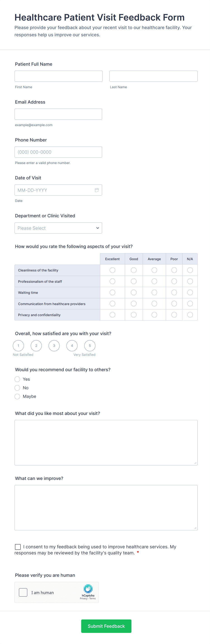Tick the I am human checkbox
The width and height of the screenshot is (210, 644).
point(23,592)
